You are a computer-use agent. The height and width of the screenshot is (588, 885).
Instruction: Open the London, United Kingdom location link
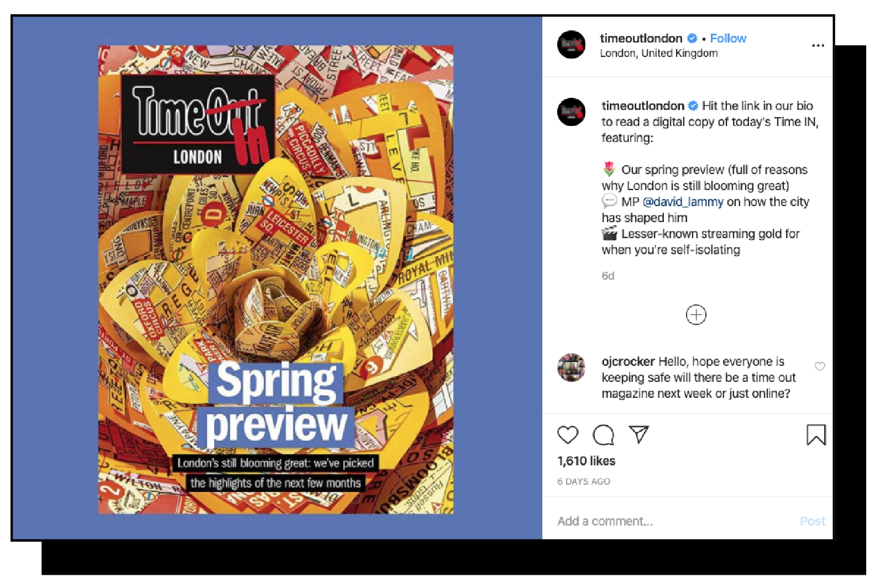[x=659, y=54]
